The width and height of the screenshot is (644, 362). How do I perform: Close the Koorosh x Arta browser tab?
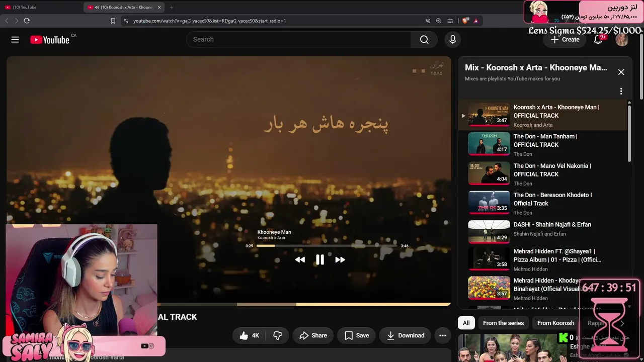coord(159,7)
